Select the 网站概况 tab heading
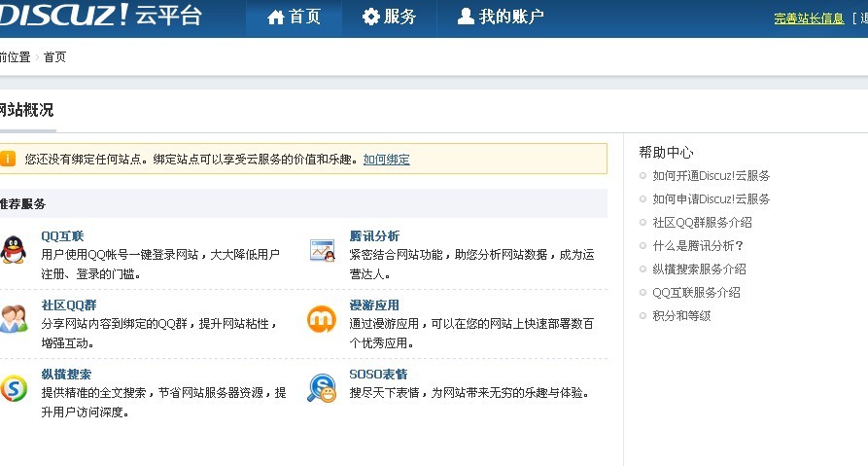The height and width of the screenshot is (466, 868). (x=26, y=110)
